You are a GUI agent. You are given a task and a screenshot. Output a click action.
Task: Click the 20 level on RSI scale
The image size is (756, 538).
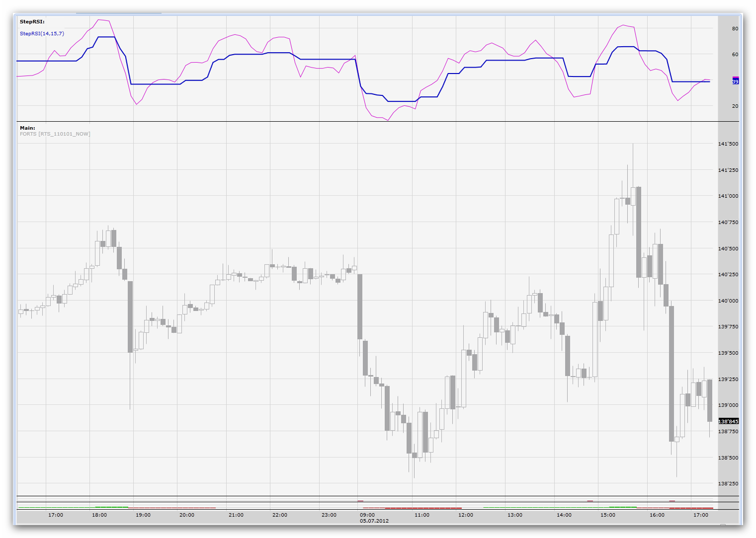pyautogui.click(x=735, y=106)
